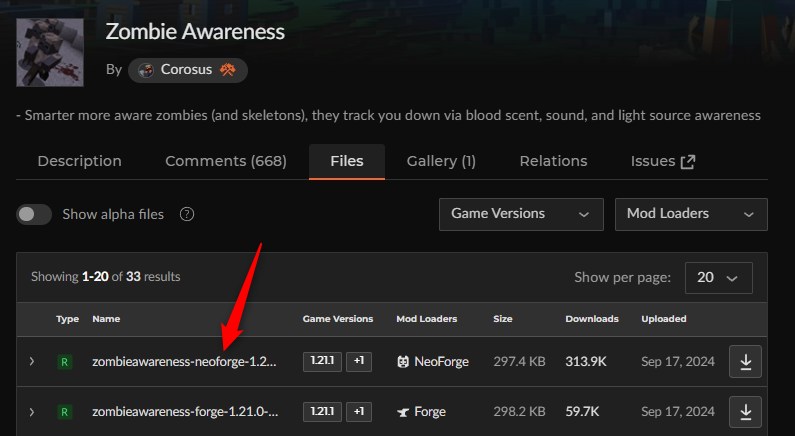This screenshot has height=436, width=795.
Task: Open the Show per page 20 dropdown
Action: (718, 278)
